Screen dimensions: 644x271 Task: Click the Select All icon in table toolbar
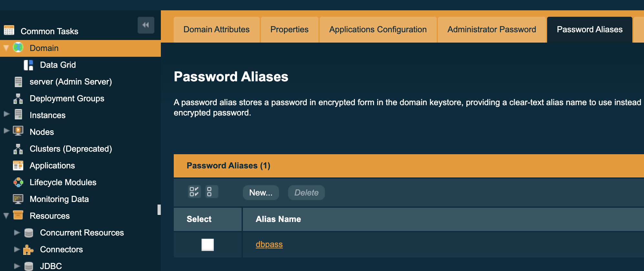tap(194, 192)
